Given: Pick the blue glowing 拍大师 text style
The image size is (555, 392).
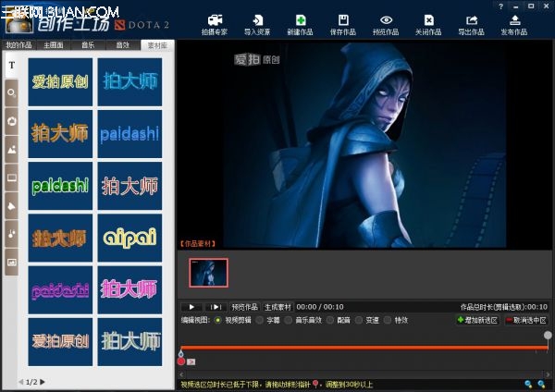Looking at the screenshot, I should (x=129, y=82).
